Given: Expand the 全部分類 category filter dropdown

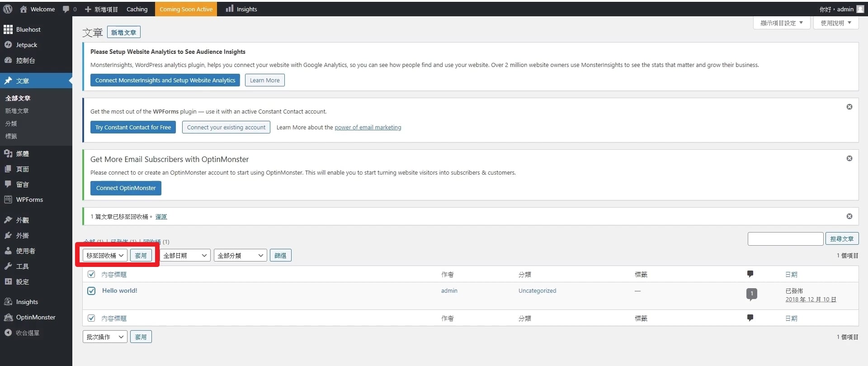Looking at the screenshot, I should 241,256.
